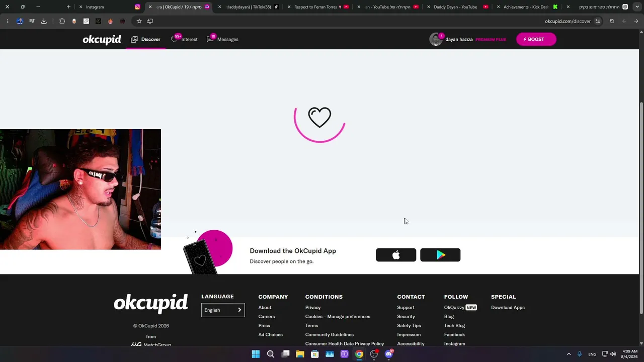Open the Privacy link under Conditions

coord(313,308)
